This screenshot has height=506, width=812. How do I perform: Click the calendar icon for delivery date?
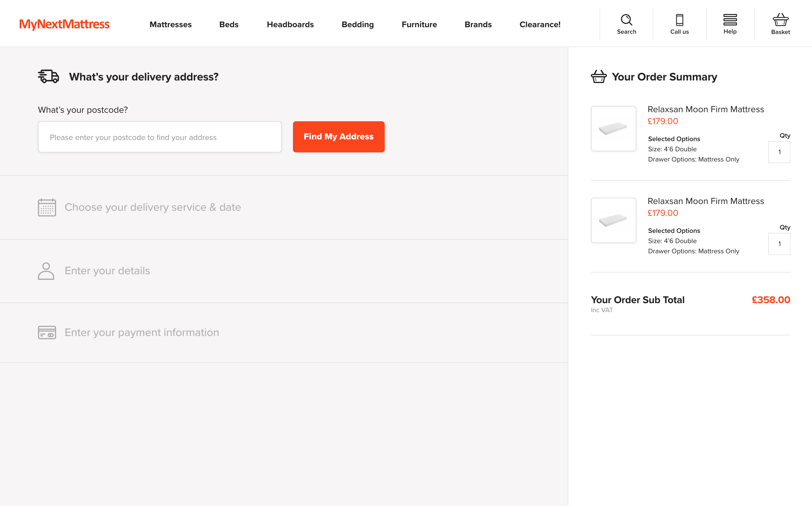(x=47, y=207)
